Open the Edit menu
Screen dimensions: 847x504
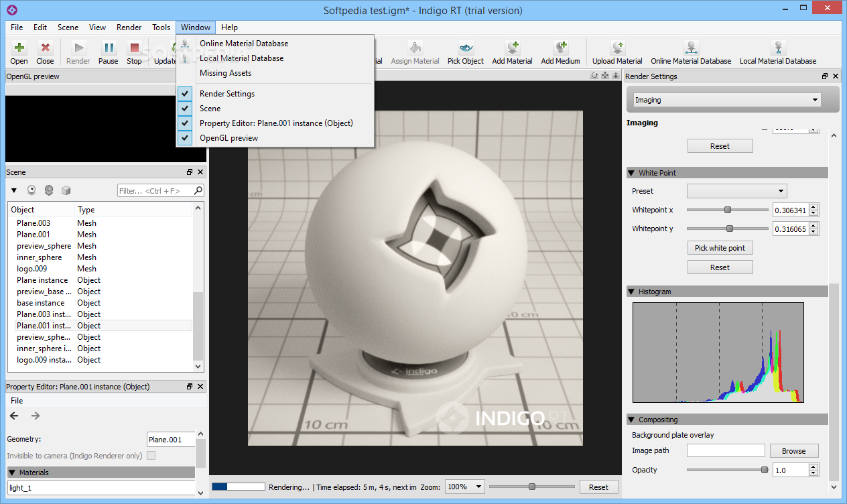(40, 27)
